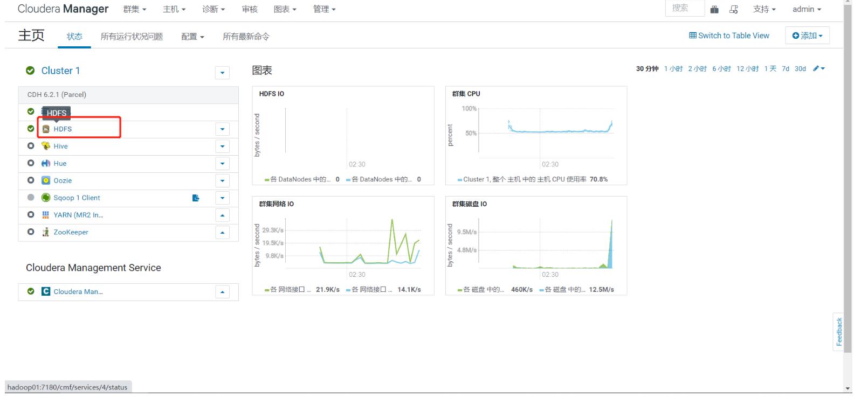Click the Cloudera Management Service icon
Screen dimensions: 868x398
tap(46, 291)
